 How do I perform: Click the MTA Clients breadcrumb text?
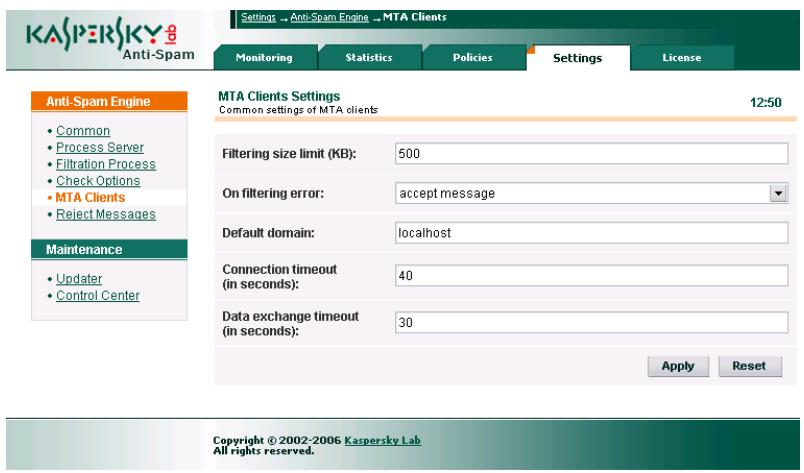click(415, 17)
